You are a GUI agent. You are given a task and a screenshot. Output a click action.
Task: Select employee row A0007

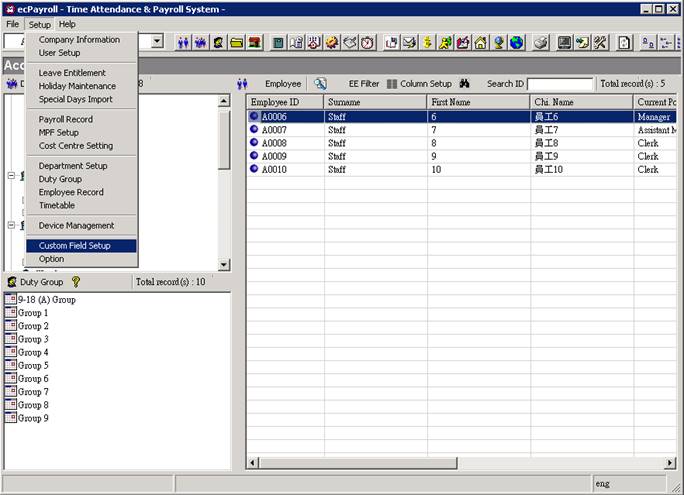[x=461, y=130]
